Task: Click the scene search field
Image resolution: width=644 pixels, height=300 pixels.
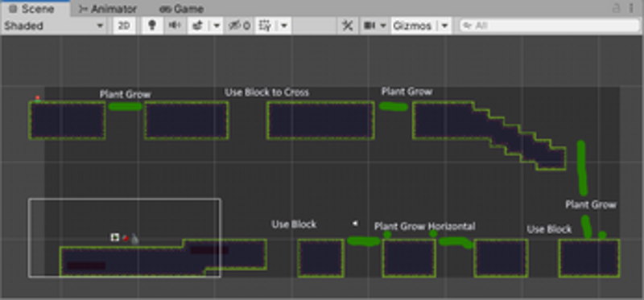Action: pos(550,26)
